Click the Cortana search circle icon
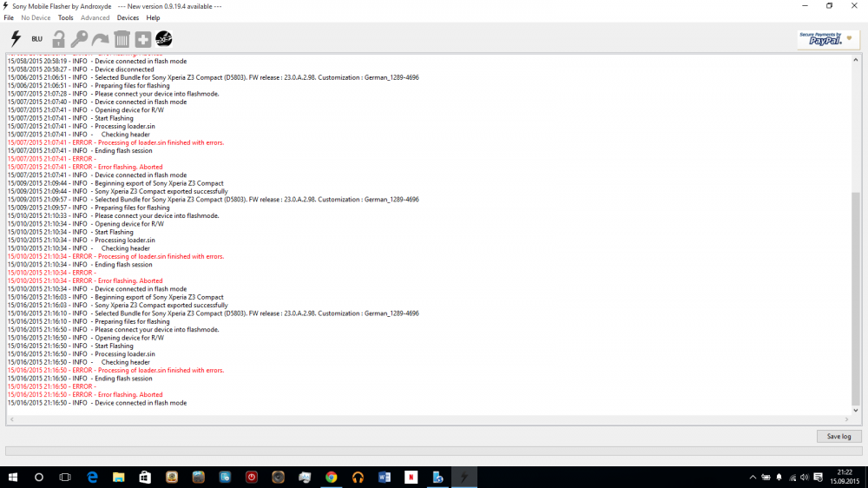Screen dimensions: 868x488 [x=39, y=477]
